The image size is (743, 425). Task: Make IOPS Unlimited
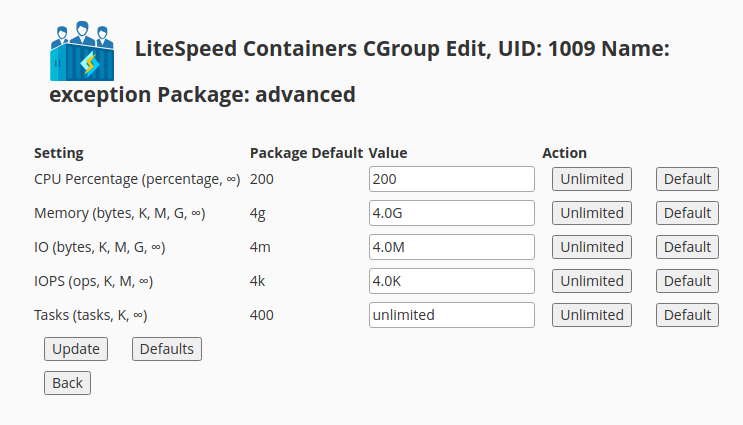coord(591,281)
